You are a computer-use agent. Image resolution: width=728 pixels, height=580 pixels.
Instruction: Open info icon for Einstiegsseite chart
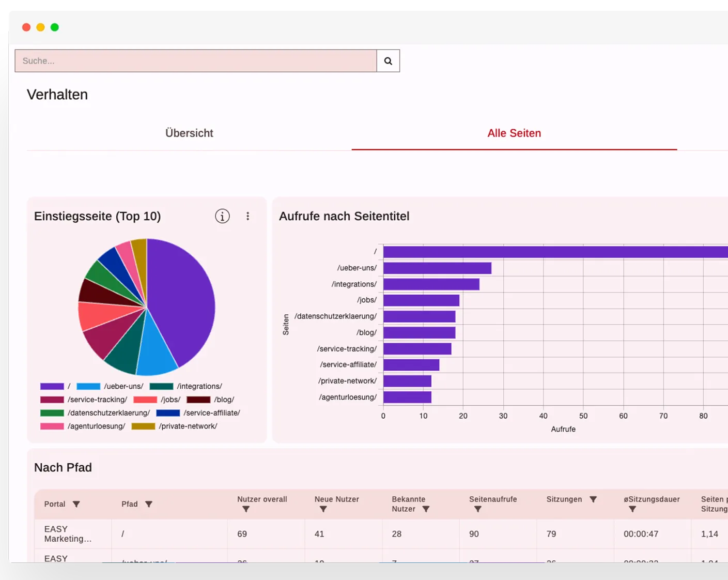(x=222, y=216)
